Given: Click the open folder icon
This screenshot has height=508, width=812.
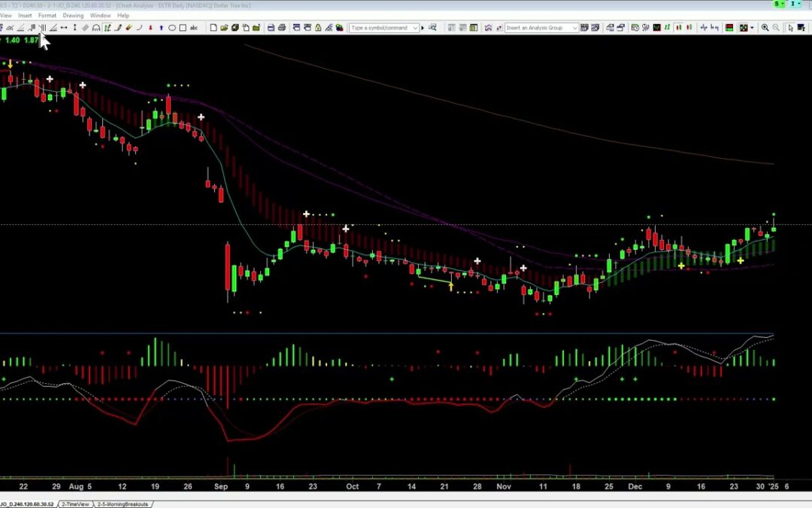Looking at the screenshot, I should click(x=224, y=28).
